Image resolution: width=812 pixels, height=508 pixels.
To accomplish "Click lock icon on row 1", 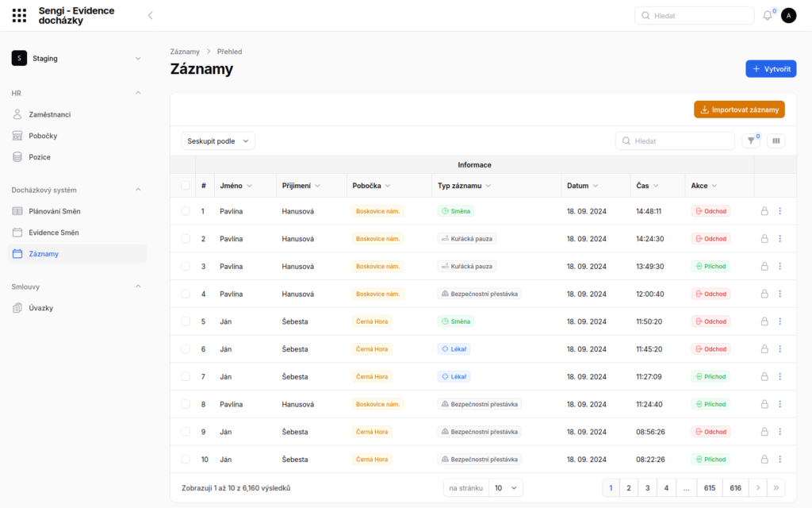I will (764, 211).
